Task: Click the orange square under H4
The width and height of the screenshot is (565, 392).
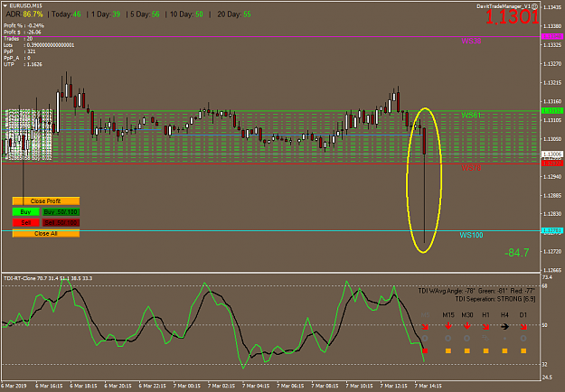Action: pos(504,350)
